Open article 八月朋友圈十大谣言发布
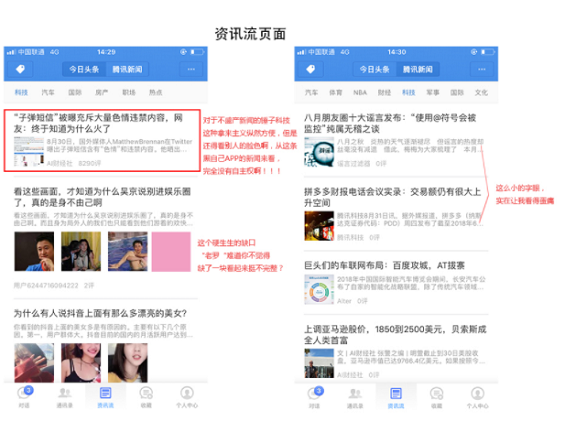 coord(390,123)
